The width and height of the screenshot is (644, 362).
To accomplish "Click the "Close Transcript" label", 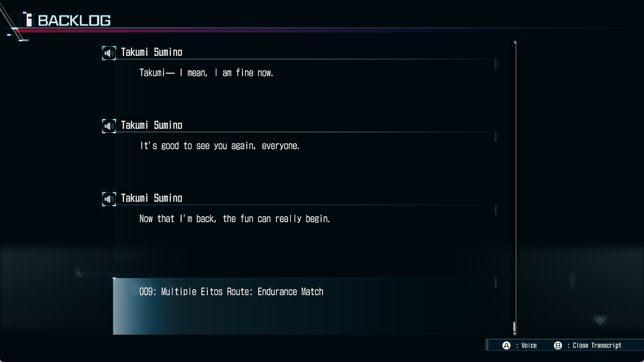I will [x=597, y=345].
